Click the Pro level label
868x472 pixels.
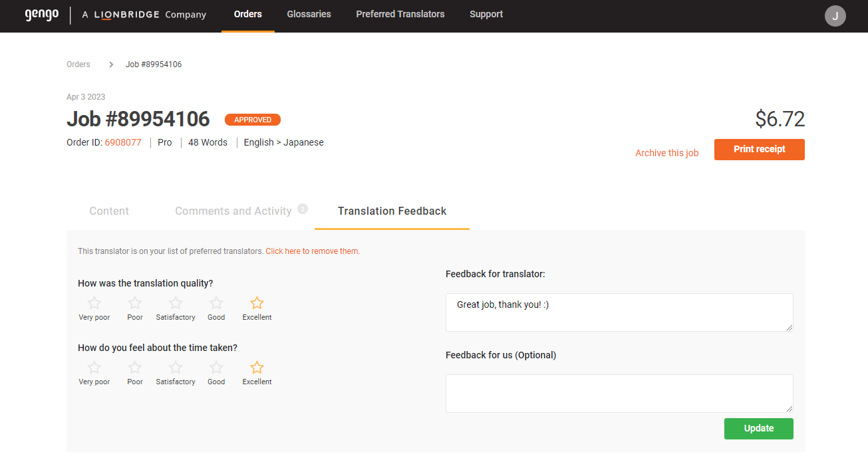click(x=165, y=142)
